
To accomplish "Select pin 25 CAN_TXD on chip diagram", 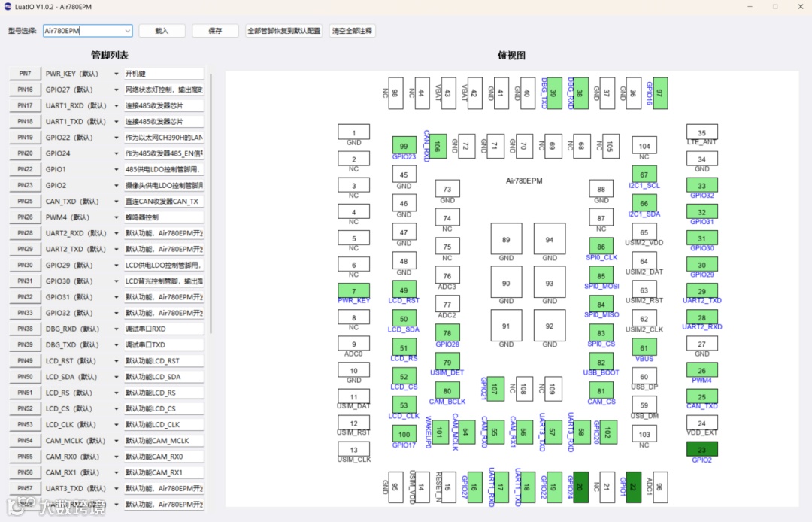I will pyautogui.click(x=701, y=396).
